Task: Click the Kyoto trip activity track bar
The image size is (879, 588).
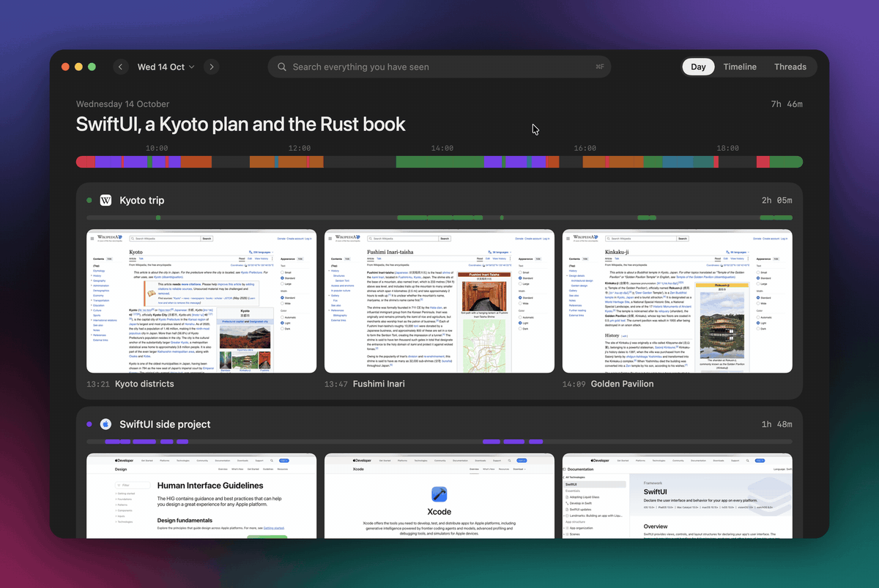Action: 439,217
